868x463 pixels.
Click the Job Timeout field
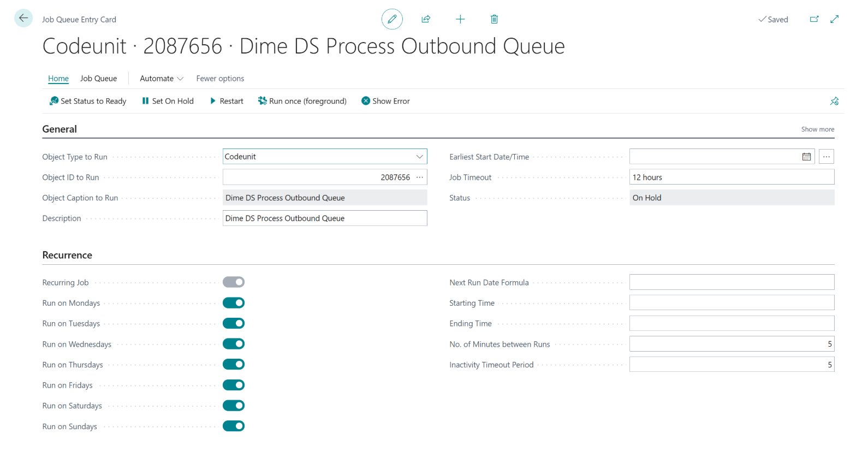(x=732, y=177)
